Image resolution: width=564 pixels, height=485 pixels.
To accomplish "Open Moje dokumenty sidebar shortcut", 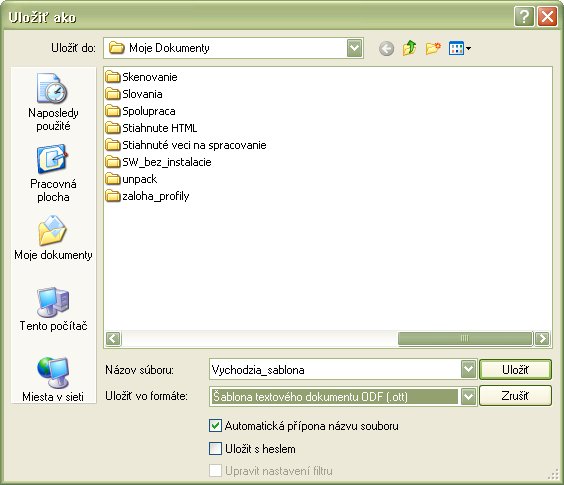I will pos(53,238).
